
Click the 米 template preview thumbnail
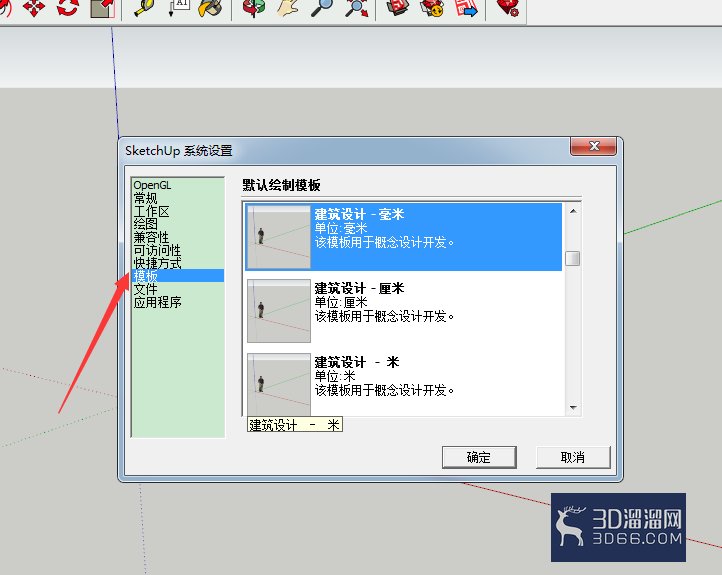[x=279, y=384]
